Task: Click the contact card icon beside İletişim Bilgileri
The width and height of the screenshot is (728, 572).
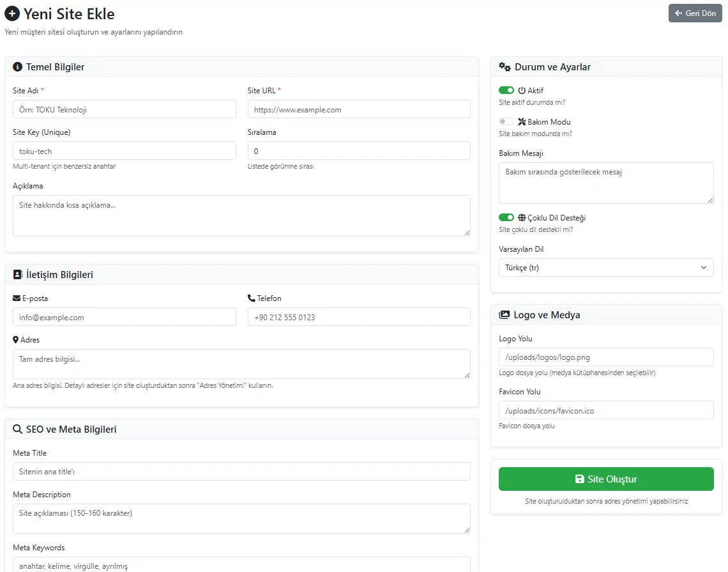Action: (17, 275)
